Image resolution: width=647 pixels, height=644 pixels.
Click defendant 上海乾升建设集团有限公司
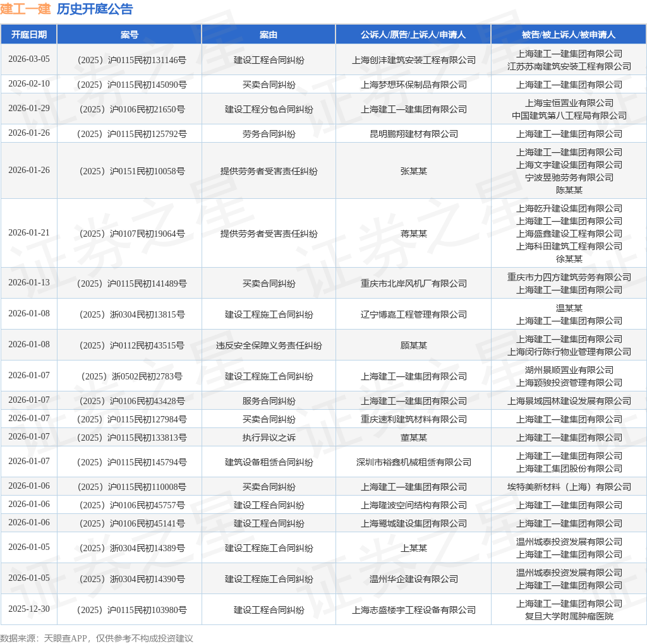(569, 208)
